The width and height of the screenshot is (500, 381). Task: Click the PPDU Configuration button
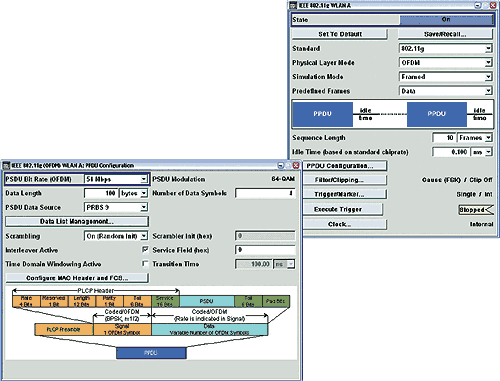[345, 166]
